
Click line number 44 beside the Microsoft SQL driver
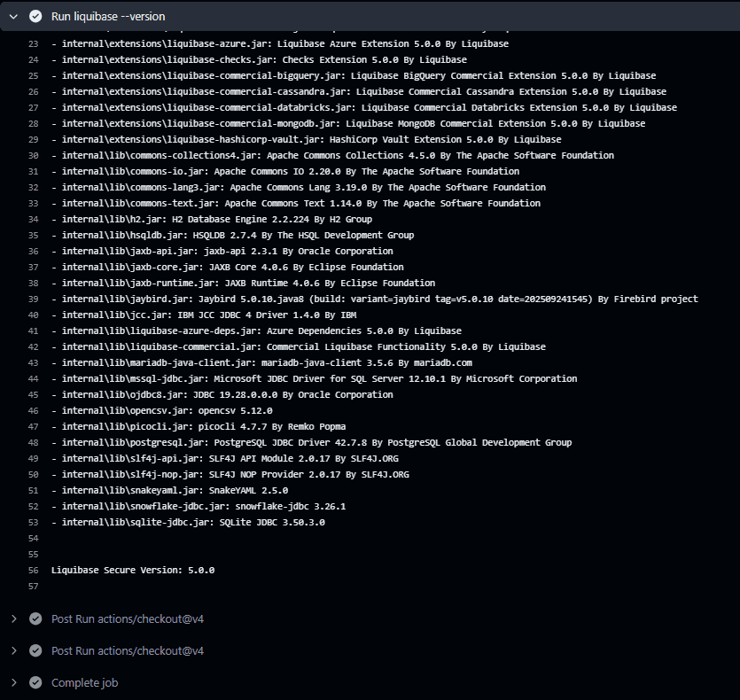pos(33,378)
